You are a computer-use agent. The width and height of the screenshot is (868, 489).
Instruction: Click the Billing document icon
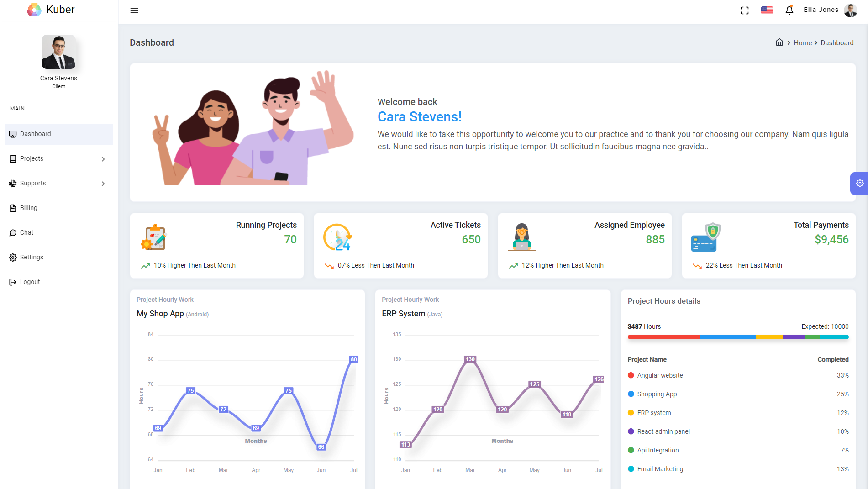13,208
